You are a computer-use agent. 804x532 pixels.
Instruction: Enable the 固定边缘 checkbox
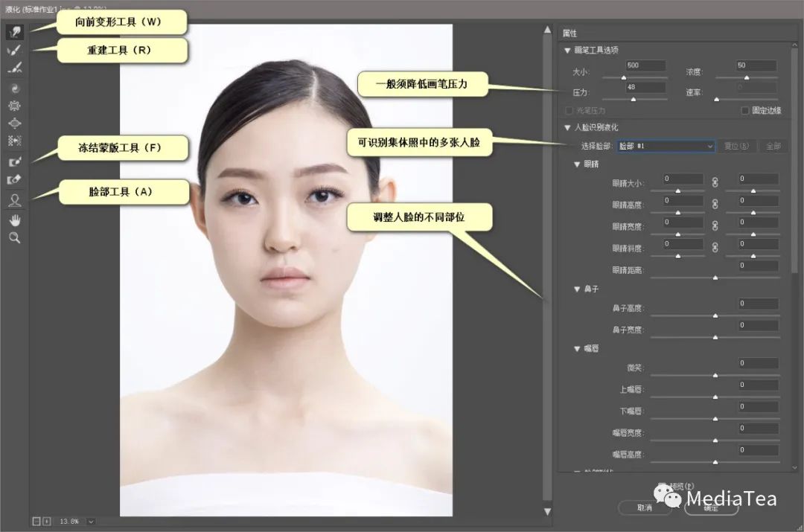pos(745,111)
